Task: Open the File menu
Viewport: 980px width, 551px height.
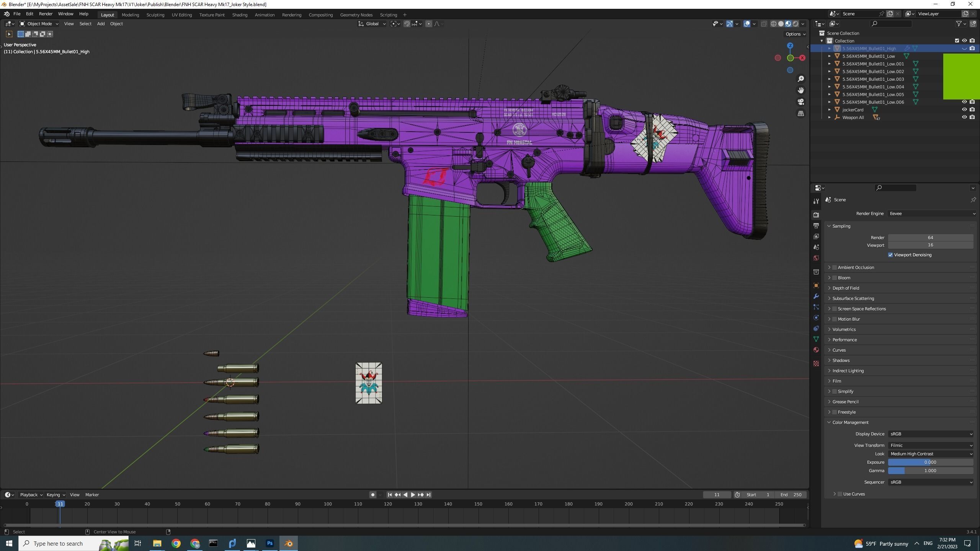Action: point(17,14)
